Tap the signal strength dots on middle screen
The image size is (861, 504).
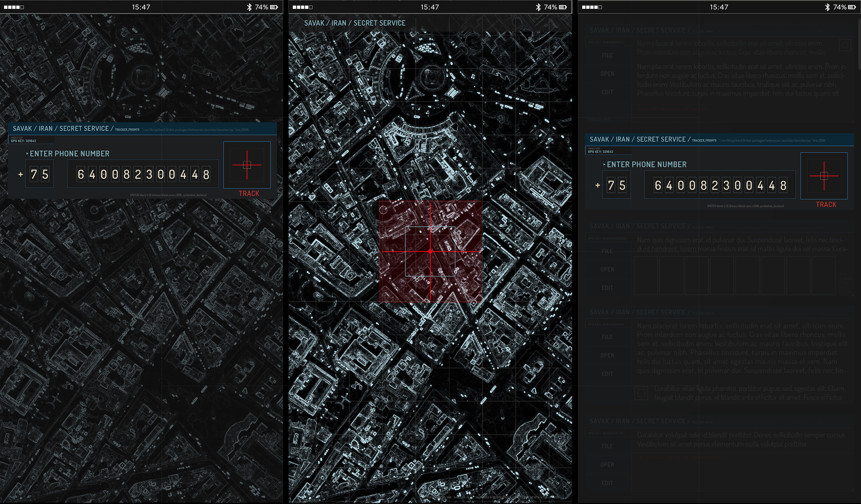pos(303,7)
